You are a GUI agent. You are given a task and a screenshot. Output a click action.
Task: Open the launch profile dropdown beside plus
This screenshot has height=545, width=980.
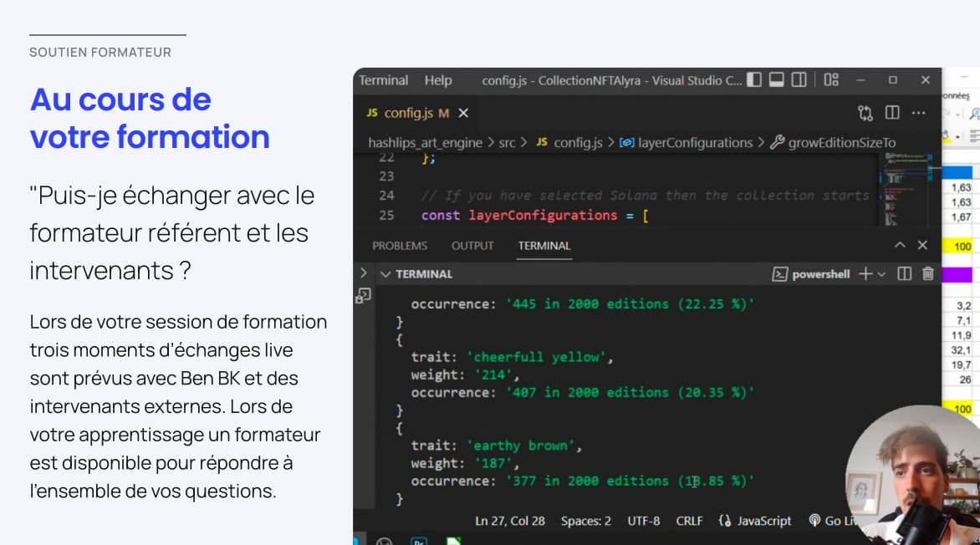click(x=881, y=274)
